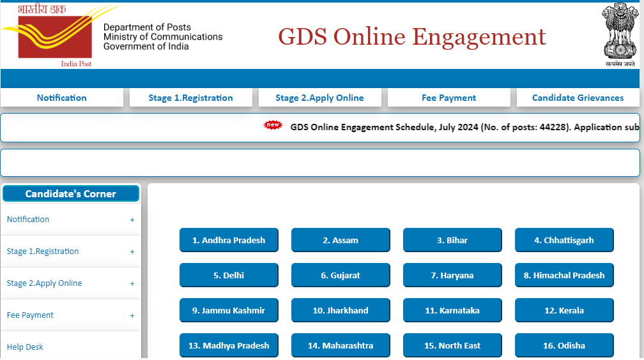Open sidebar Fee Payment link

[30, 315]
